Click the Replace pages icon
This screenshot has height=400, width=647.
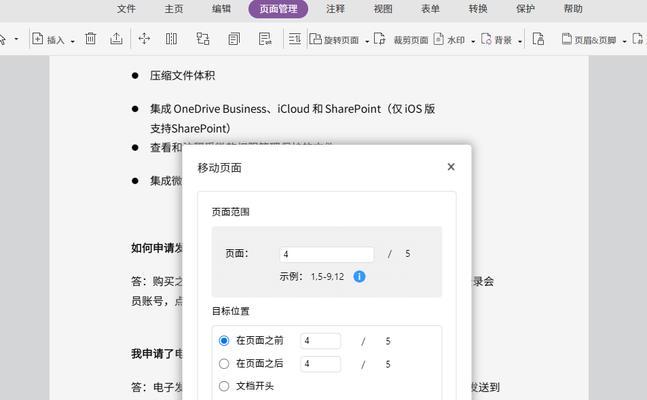pyautogui.click(x=203, y=39)
